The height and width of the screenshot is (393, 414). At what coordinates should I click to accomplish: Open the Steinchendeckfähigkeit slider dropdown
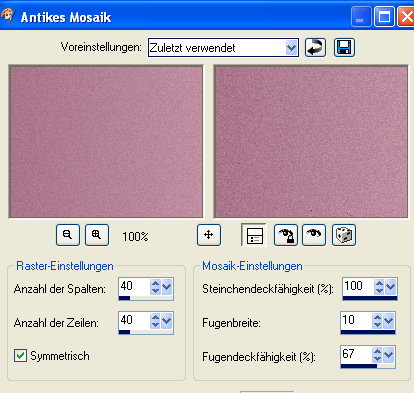(x=391, y=286)
